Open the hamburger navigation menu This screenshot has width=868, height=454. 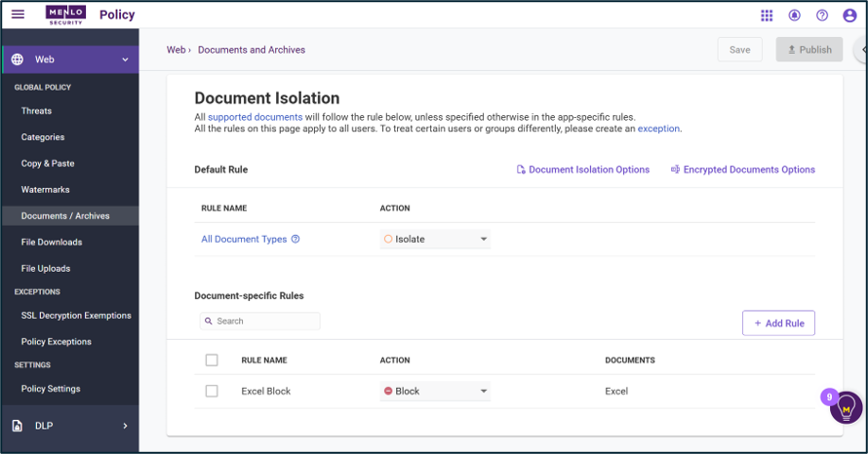click(18, 15)
